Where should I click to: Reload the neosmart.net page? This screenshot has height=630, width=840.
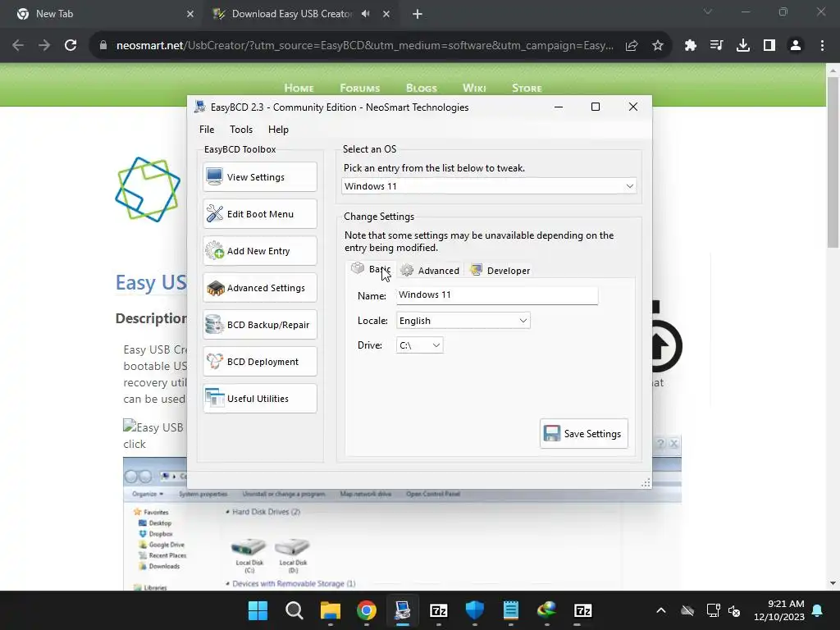tap(71, 46)
